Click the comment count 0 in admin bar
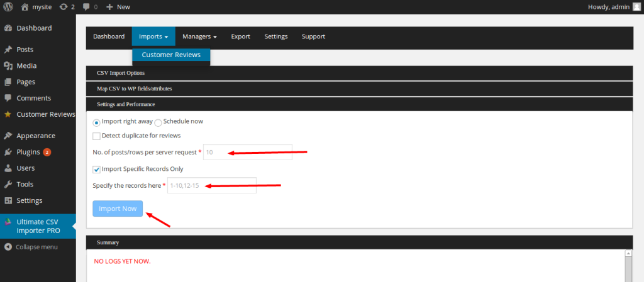The image size is (644, 282). (96, 7)
